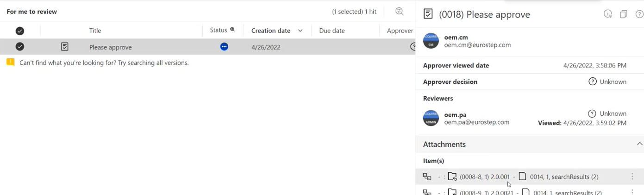Sort by the Due date column header

click(x=331, y=31)
